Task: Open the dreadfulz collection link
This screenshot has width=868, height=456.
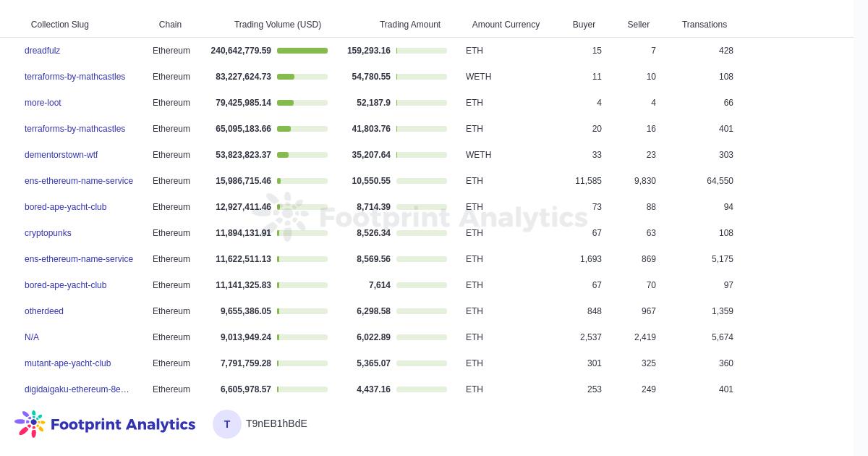Action: (x=42, y=51)
